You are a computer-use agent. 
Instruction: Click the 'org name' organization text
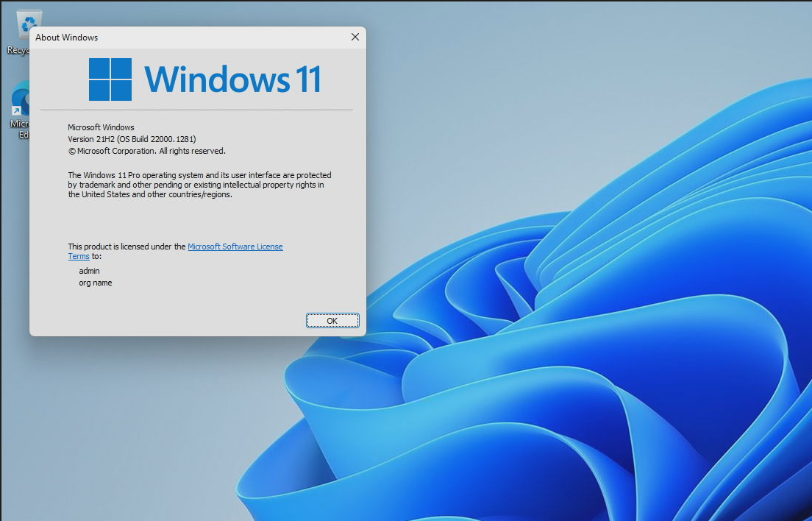click(x=96, y=283)
